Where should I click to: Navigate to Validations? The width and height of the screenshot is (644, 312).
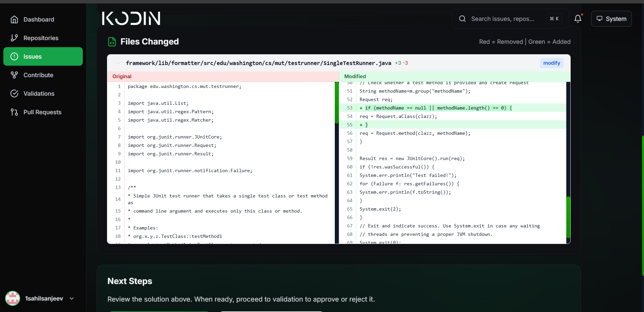[43, 94]
